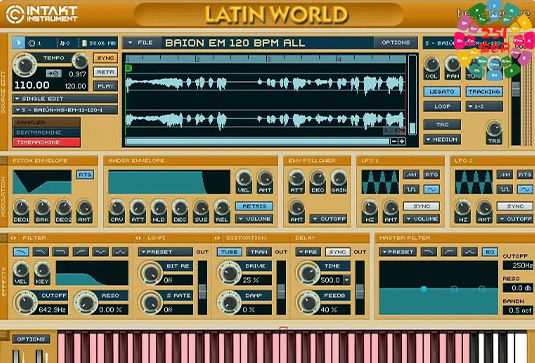Select the high-pass filter shape icon in the Filter section
The image size is (535, 363).
tap(81, 252)
